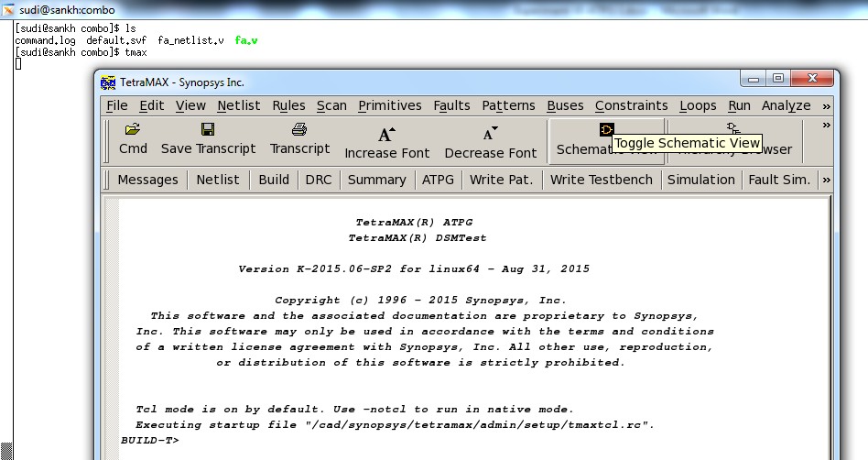
Task: Click the terminal window title bar icon
Action: click(x=8, y=9)
